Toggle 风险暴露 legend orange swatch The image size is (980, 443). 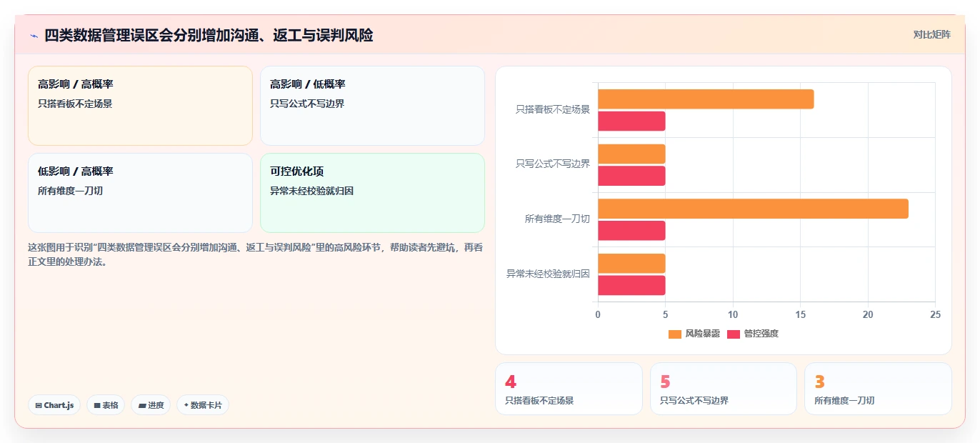[x=675, y=334]
